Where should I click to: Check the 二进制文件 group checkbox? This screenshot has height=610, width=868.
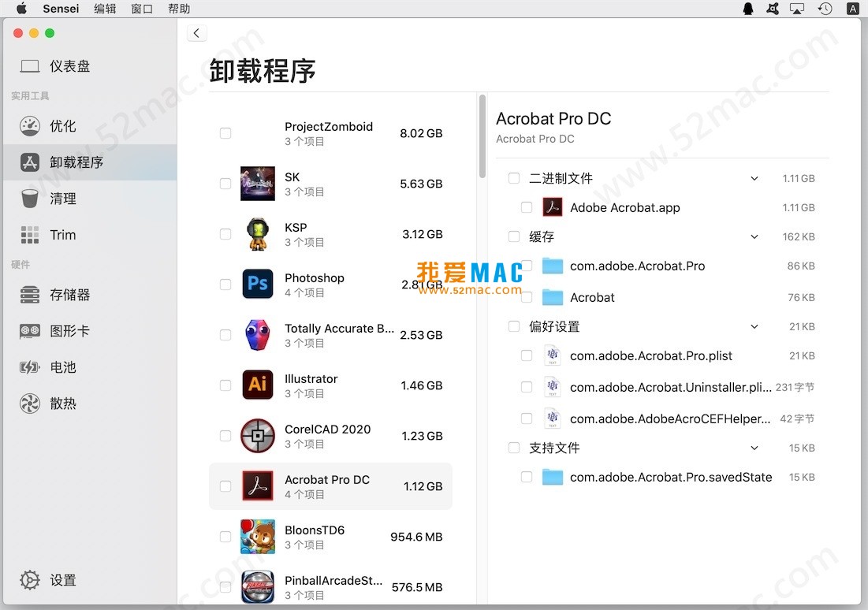(514, 178)
